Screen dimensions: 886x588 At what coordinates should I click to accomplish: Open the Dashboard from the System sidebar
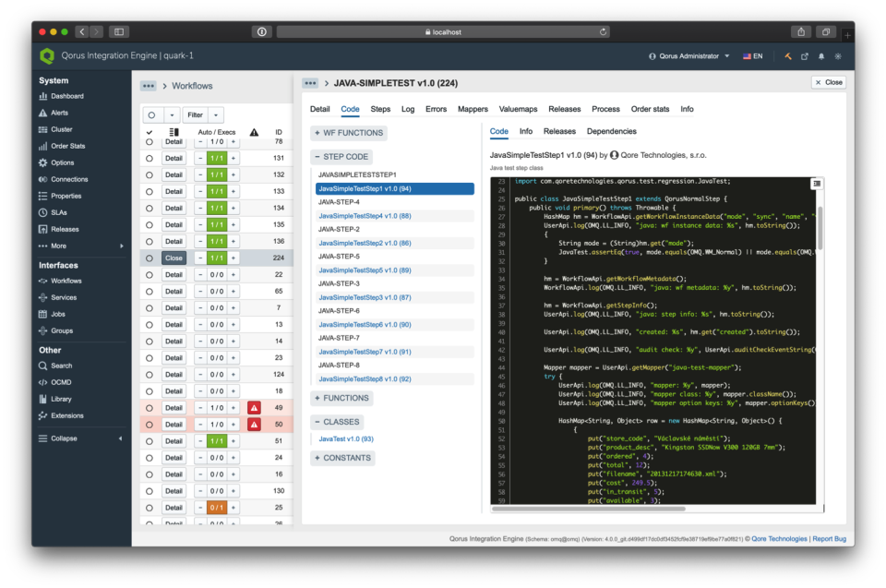[68, 96]
